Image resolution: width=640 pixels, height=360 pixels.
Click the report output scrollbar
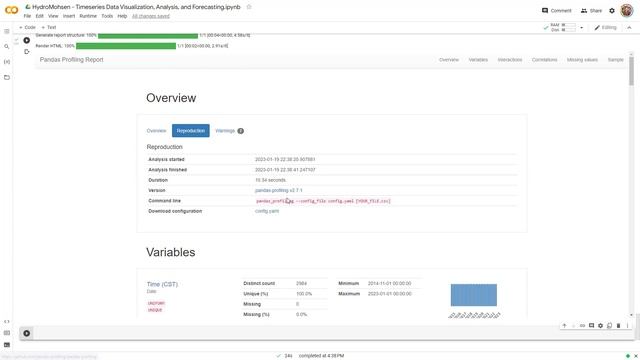coord(631,71)
